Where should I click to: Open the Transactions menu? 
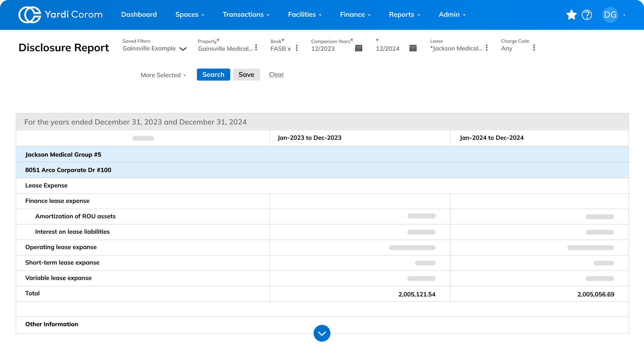[246, 15]
